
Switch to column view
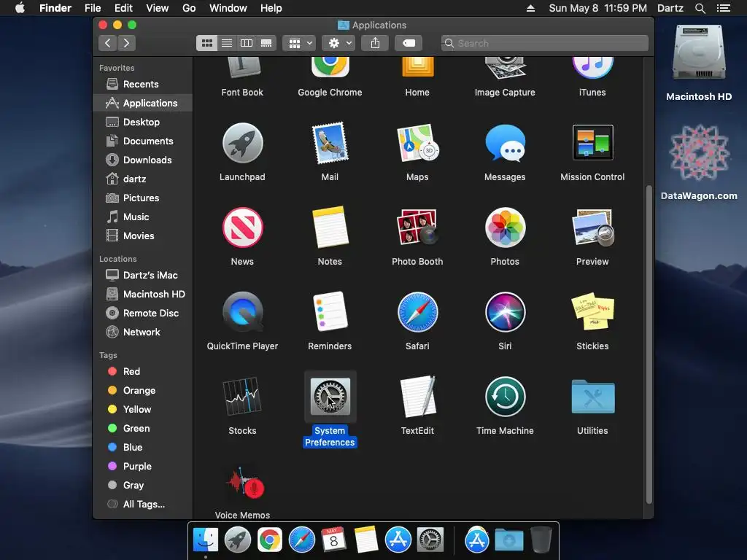(x=247, y=43)
